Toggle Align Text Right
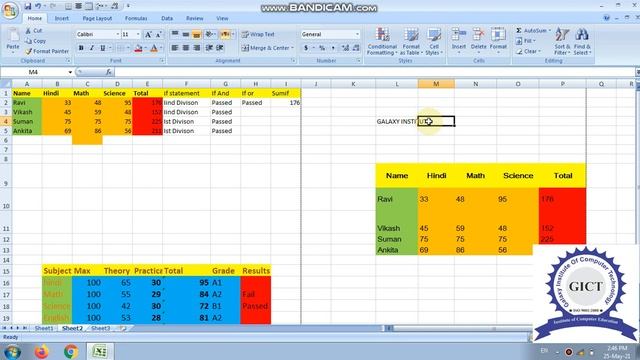The height and width of the screenshot is (360, 640). [x=196, y=48]
